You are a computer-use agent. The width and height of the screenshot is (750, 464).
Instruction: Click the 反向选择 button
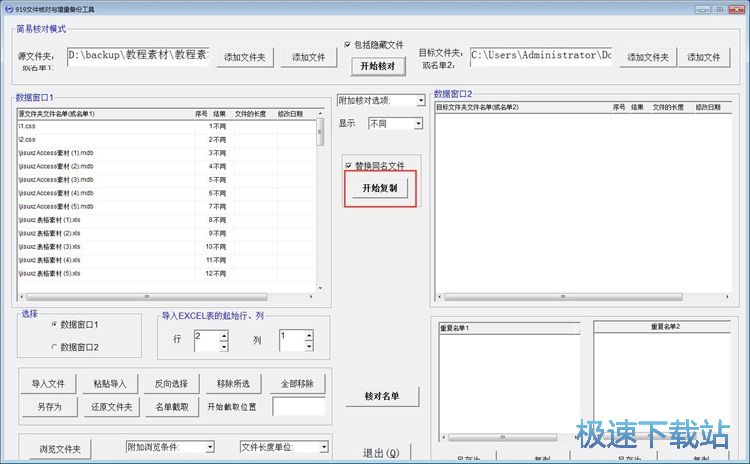171,384
